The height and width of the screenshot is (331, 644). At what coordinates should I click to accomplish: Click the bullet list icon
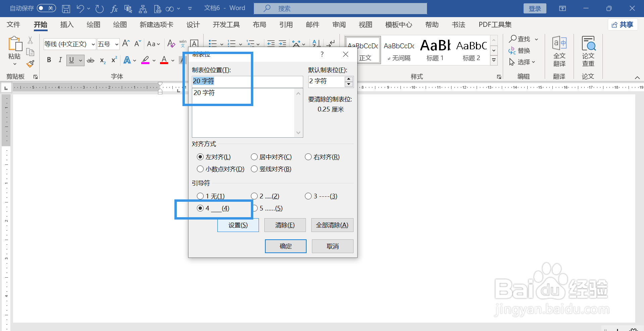coord(212,43)
